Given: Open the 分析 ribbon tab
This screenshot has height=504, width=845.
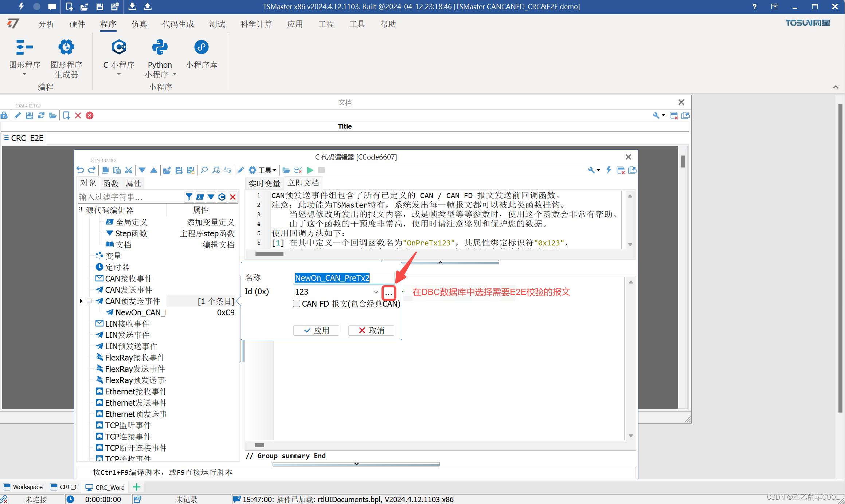Looking at the screenshot, I should pyautogui.click(x=46, y=24).
